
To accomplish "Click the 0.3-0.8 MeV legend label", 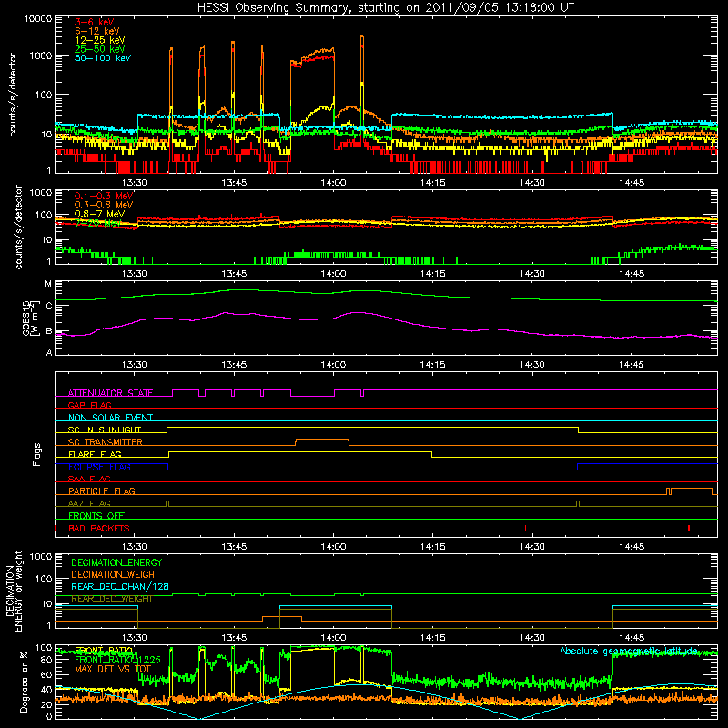I will (104, 205).
